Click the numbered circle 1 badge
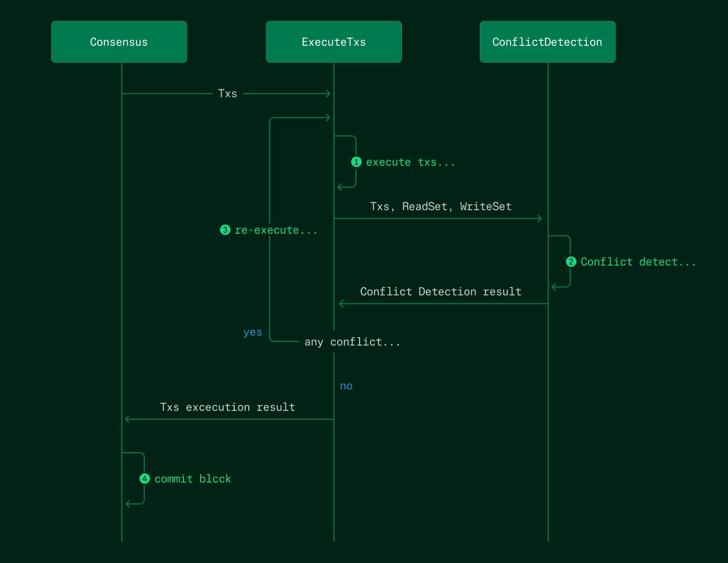Image resolution: width=728 pixels, height=563 pixels. [356, 162]
